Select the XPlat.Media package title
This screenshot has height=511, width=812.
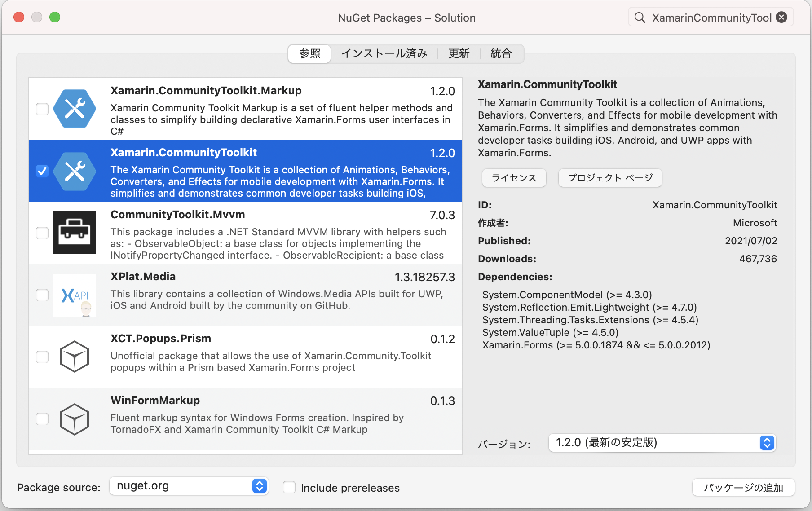point(143,277)
